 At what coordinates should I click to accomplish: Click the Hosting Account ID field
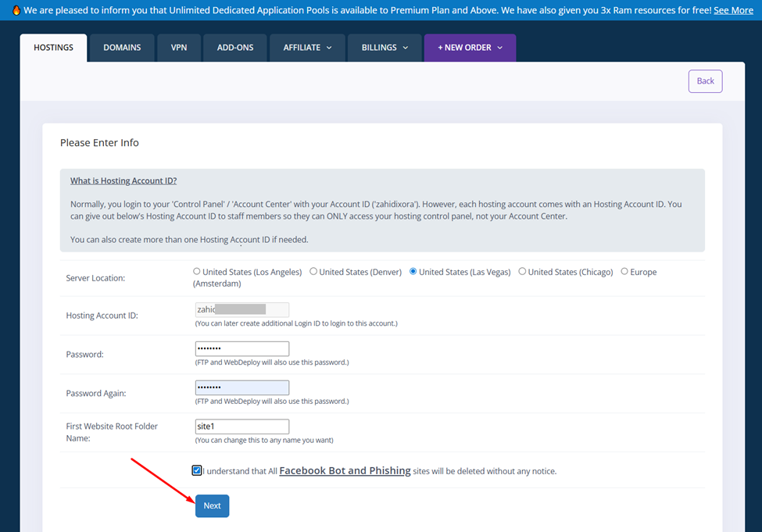241,309
